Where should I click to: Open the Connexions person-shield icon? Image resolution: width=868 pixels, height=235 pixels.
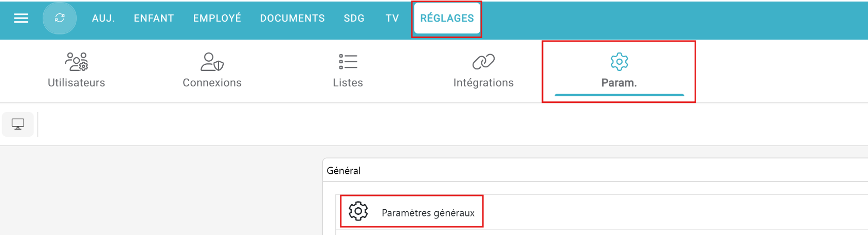212,62
